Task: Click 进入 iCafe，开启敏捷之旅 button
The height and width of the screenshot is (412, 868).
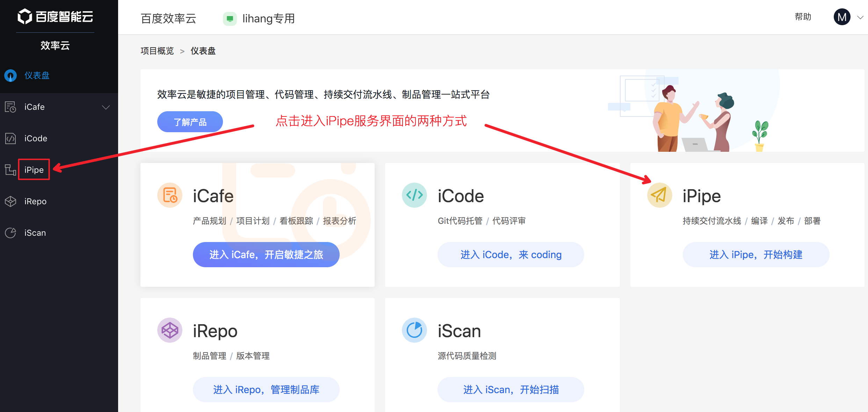Action: (x=266, y=255)
